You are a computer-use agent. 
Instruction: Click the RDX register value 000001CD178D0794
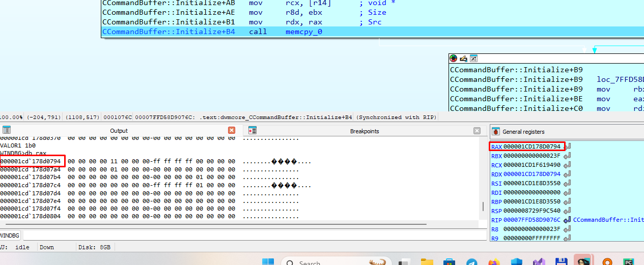point(532,174)
